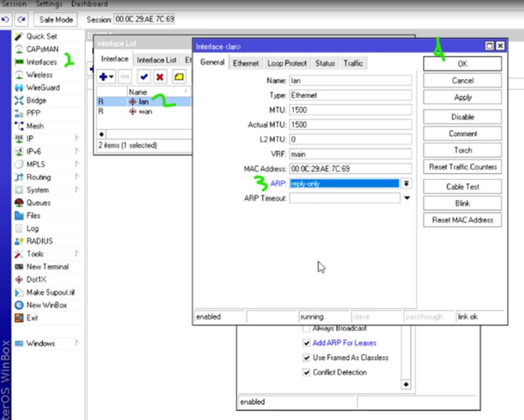This screenshot has width=524, height=420.
Task: Launch New Terminal from the sidebar
Action: [42, 266]
